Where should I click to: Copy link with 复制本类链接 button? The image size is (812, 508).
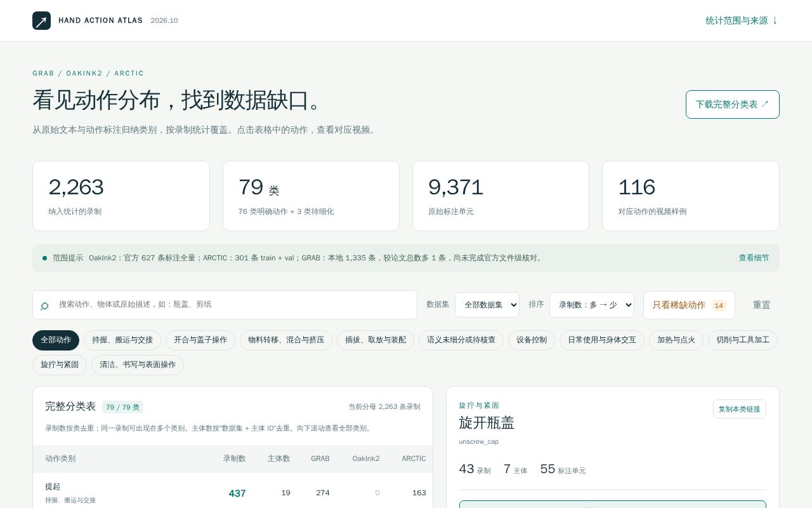[740, 409]
